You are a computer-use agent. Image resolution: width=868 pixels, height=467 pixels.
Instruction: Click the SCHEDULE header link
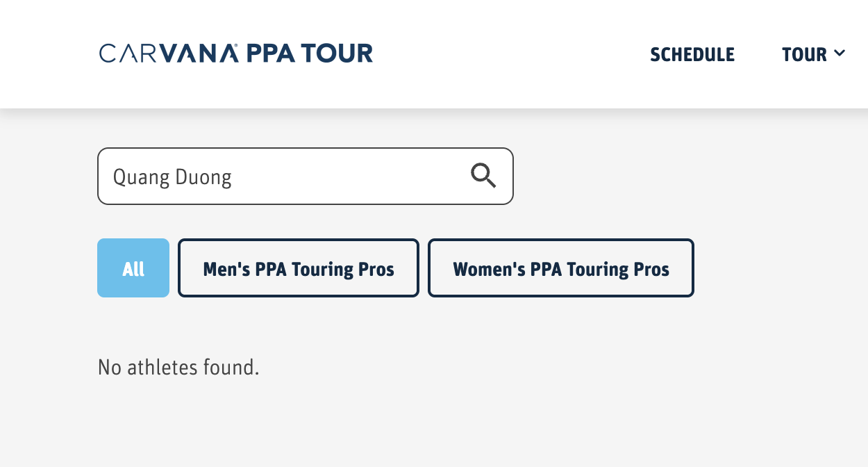pos(692,54)
